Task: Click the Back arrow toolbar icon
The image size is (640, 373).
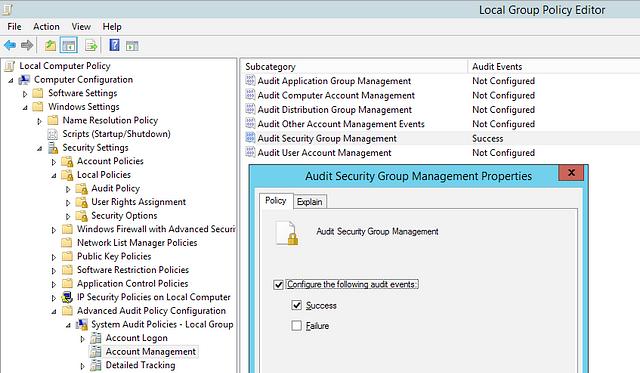Action: point(10,45)
